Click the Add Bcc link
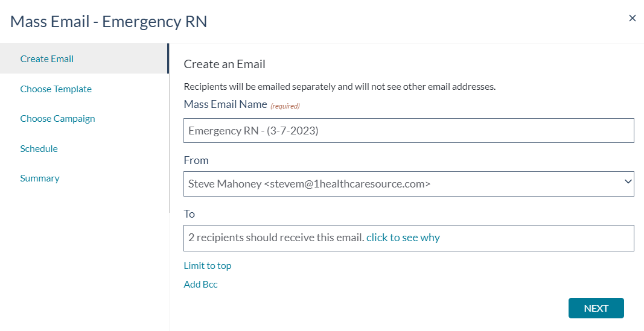Image resolution: width=644 pixels, height=331 pixels. click(200, 284)
